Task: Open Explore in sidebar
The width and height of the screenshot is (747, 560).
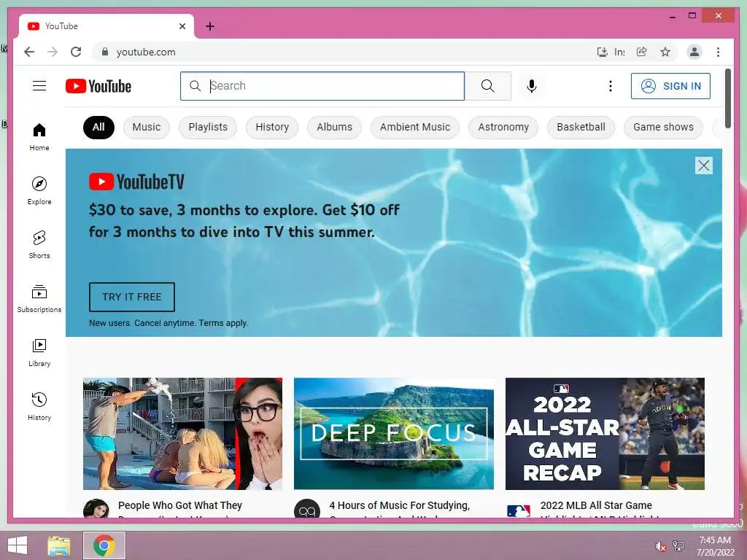Action: (x=39, y=191)
